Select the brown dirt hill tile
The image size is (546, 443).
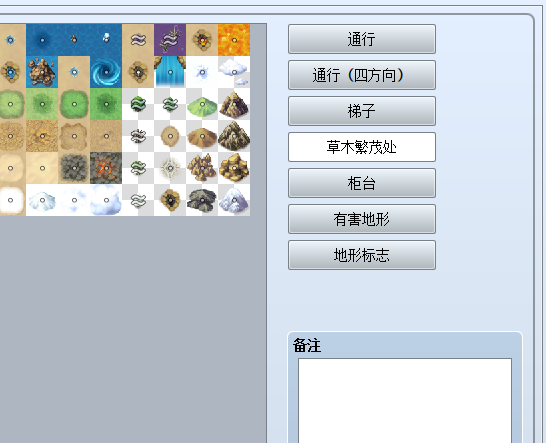point(202,136)
